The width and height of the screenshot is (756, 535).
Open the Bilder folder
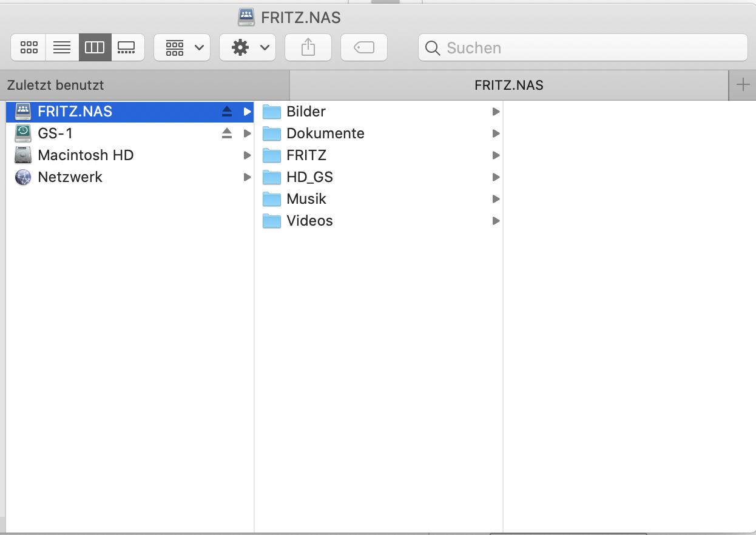[306, 112]
